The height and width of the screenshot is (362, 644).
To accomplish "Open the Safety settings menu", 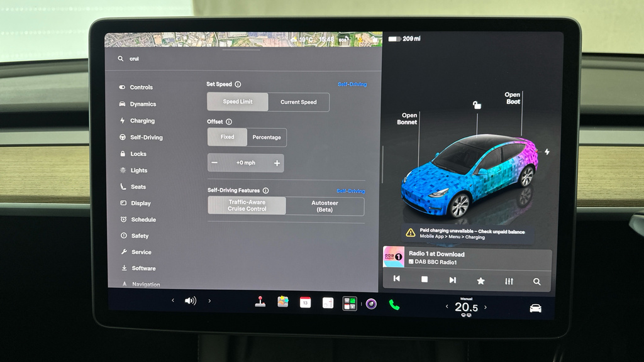I will click(135, 236).
